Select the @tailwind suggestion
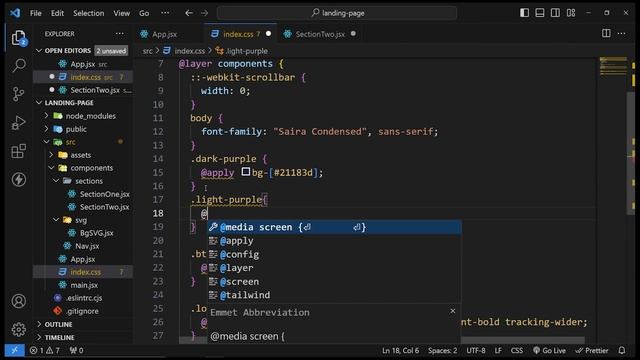 point(334,295)
